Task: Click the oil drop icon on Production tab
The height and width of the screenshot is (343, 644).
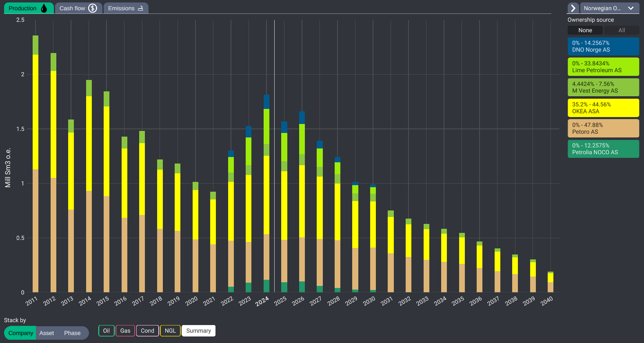Action: tap(44, 8)
